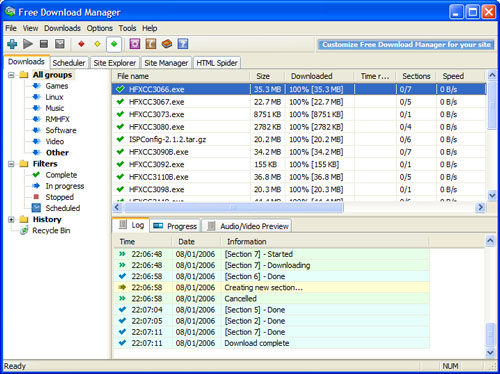Open the orange book help icon
The height and width of the screenshot is (374, 500).
tap(167, 44)
